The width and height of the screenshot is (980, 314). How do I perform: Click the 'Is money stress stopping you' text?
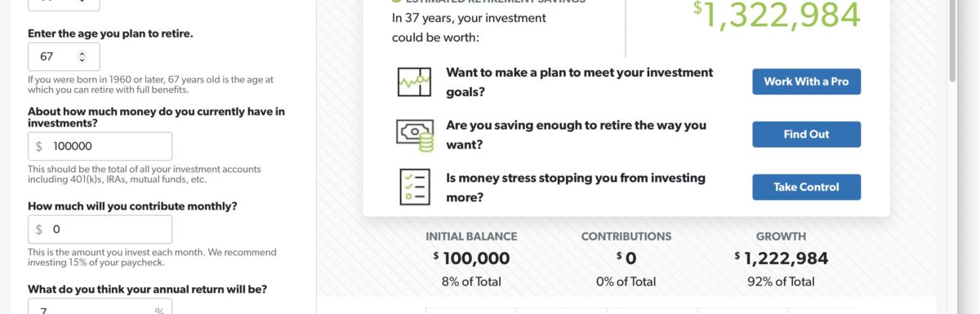[576, 187]
